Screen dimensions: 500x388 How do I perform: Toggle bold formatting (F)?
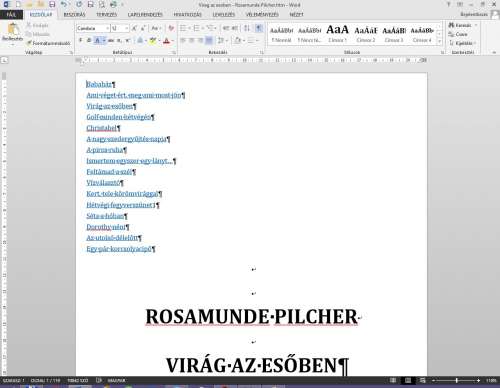click(x=80, y=41)
